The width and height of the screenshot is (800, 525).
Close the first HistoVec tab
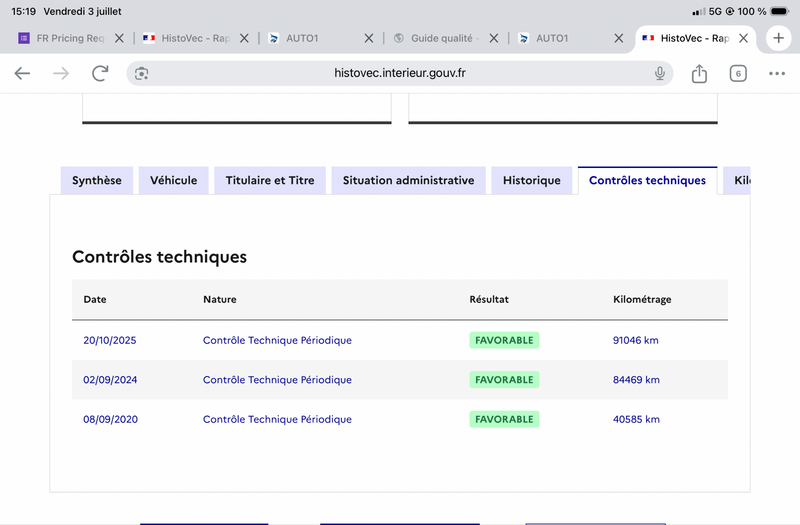tap(244, 38)
